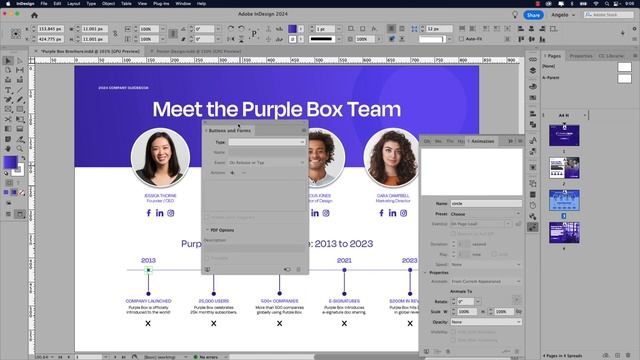Image resolution: width=640 pixels, height=360 pixels.
Task: Open the Timing panel clock icon
Action: point(533,205)
